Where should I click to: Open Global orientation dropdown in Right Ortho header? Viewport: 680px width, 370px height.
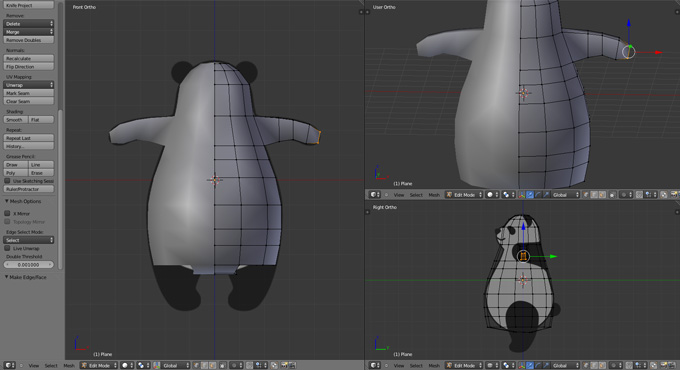coord(566,365)
